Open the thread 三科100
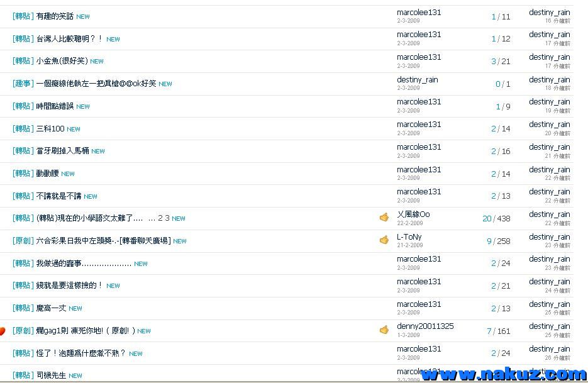This screenshot has width=588, height=383. (x=50, y=129)
